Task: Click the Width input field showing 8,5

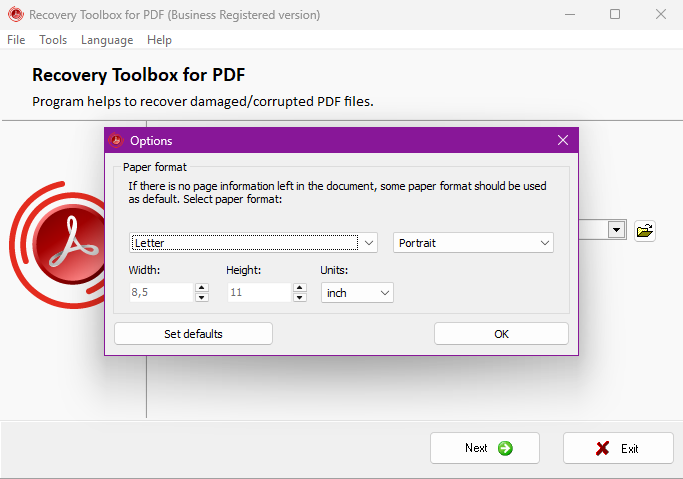Action: [x=161, y=292]
